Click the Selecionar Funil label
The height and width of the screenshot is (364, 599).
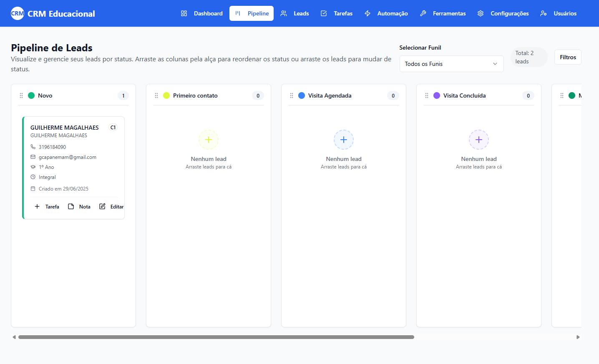(x=420, y=48)
